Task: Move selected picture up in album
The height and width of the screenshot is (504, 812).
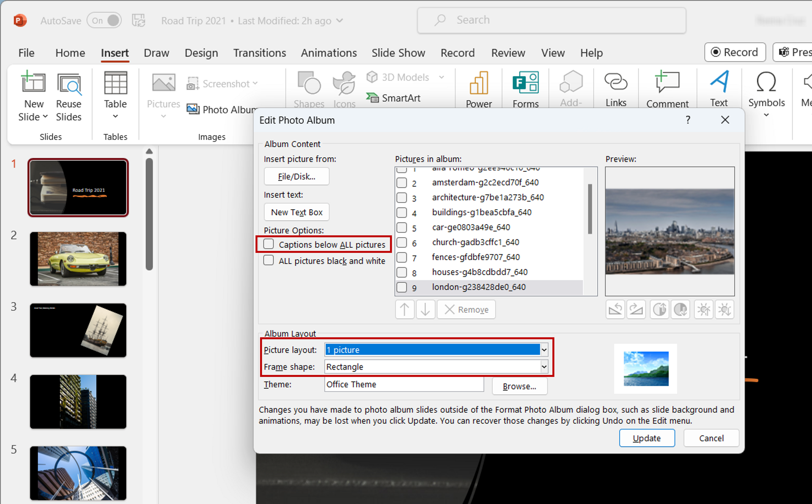Action: coord(404,310)
